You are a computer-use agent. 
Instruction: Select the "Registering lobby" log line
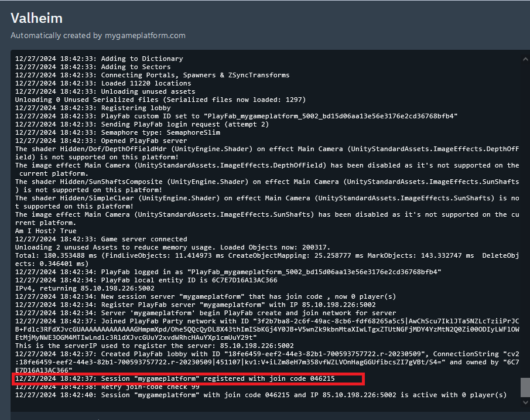[93, 108]
